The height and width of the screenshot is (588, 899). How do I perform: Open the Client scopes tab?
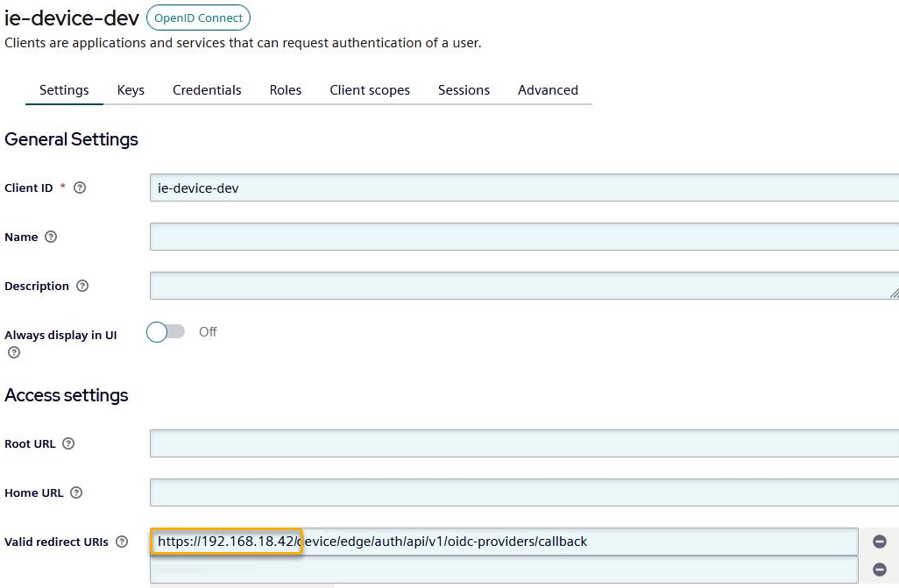click(x=370, y=90)
